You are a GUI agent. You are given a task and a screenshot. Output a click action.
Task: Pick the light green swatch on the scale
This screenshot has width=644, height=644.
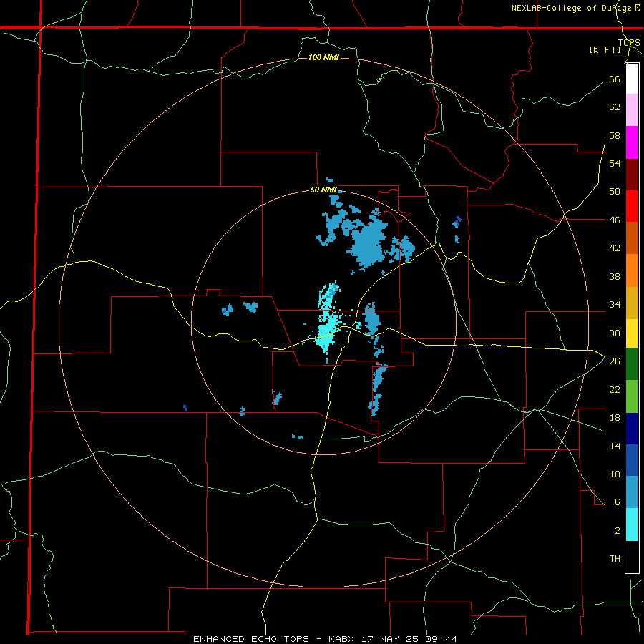(632, 396)
